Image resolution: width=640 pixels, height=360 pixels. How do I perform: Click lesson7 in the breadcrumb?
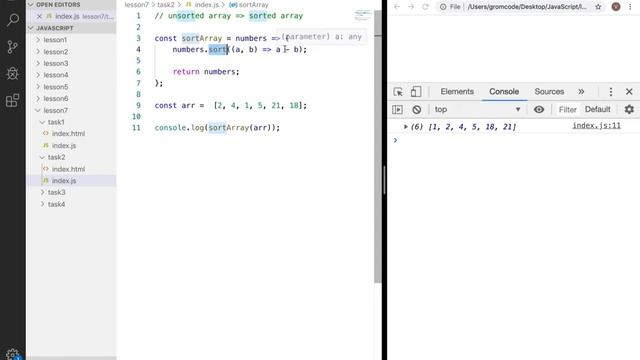tap(137, 5)
